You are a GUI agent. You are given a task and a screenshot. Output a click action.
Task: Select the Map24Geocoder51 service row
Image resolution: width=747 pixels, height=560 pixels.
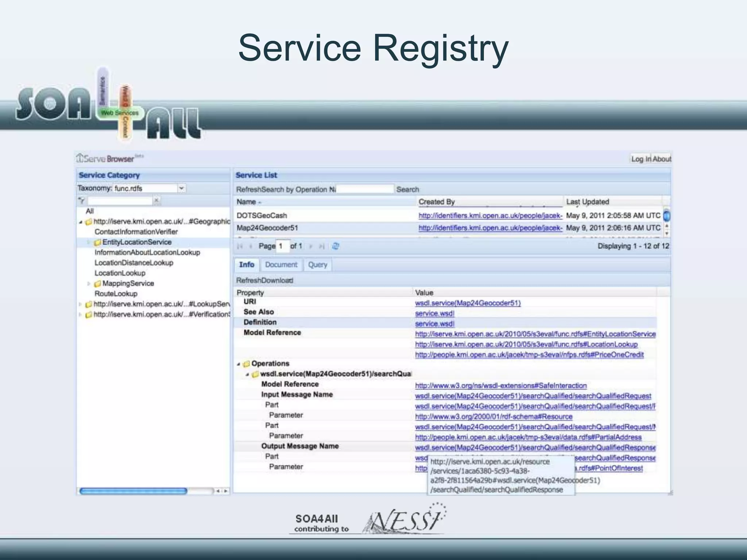click(x=449, y=228)
